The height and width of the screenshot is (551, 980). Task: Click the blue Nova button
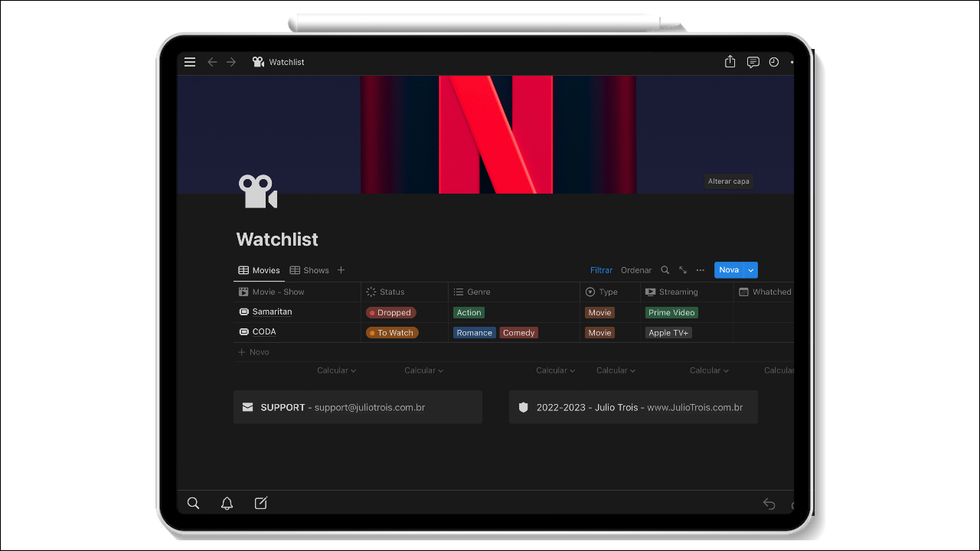(729, 270)
